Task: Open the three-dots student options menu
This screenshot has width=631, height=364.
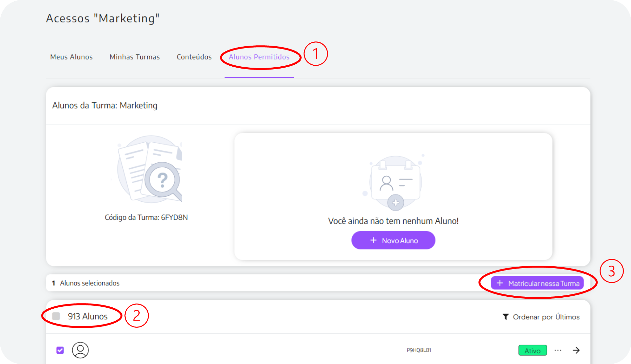Action: 558,350
